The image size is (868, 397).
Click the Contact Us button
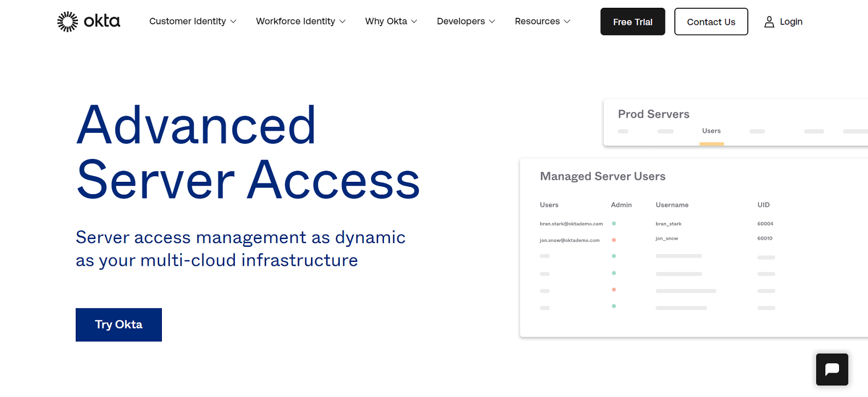pyautogui.click(x=711, y=22)
